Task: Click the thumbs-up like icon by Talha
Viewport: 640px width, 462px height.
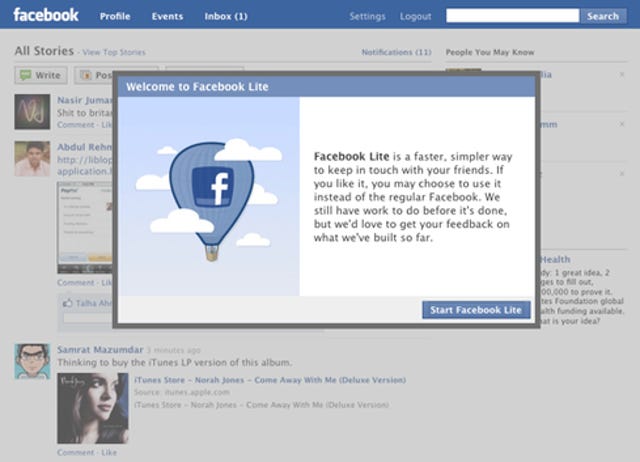Action: (67, 303)
